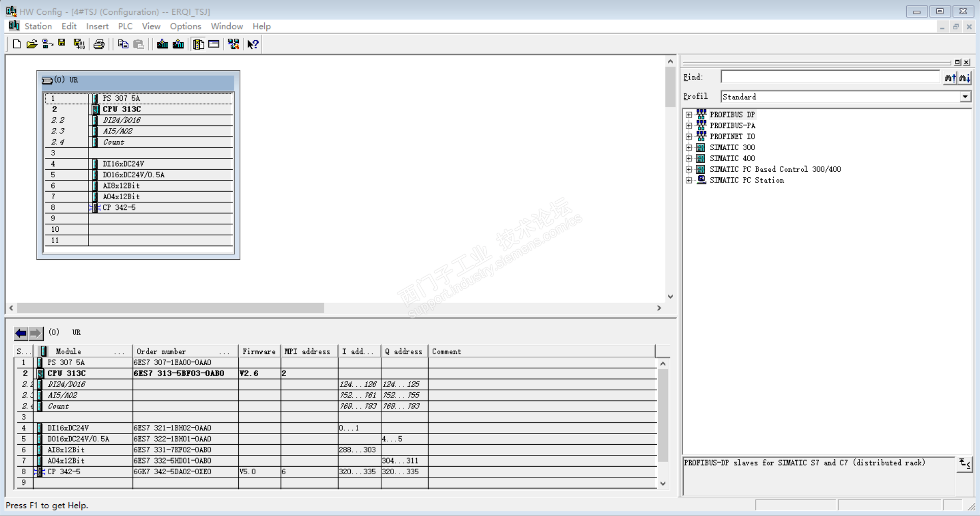Click the Configure Network toolbar icon
Viewport: 980px width, 516px height.
click(234, 44)
